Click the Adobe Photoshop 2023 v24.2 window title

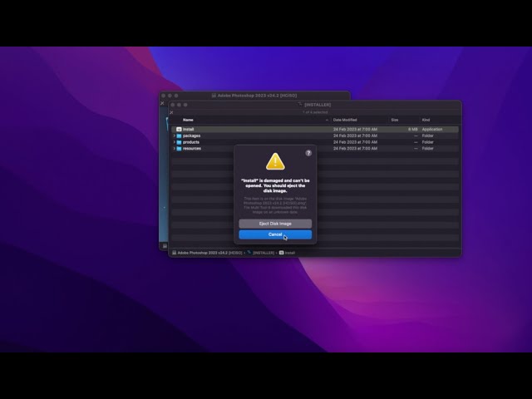click(x=257, y=96)
